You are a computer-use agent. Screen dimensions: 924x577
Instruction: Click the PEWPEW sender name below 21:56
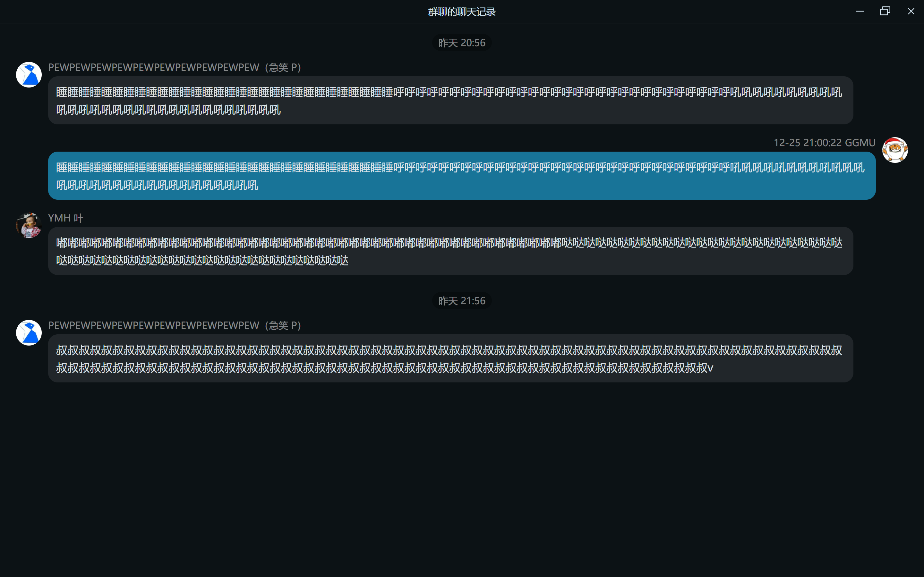(x=175, y=325)
